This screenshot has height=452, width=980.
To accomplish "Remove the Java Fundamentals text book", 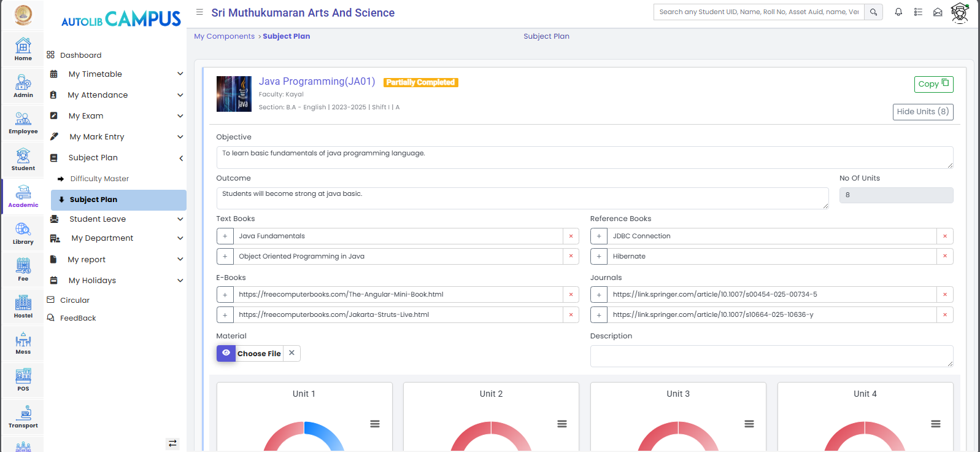I will tap(571, 236).
